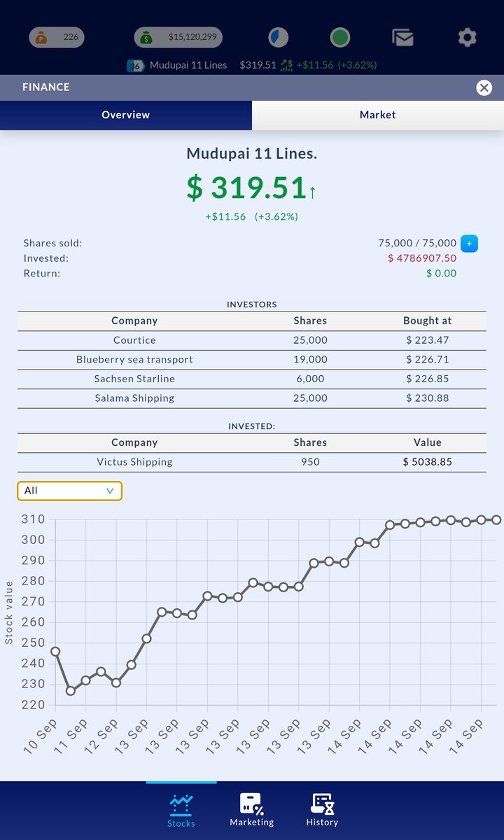Tap the first chart data point on 10 Sep
Image resolution: width=504 pixels, height=840 pixels.
pos(55,652)
